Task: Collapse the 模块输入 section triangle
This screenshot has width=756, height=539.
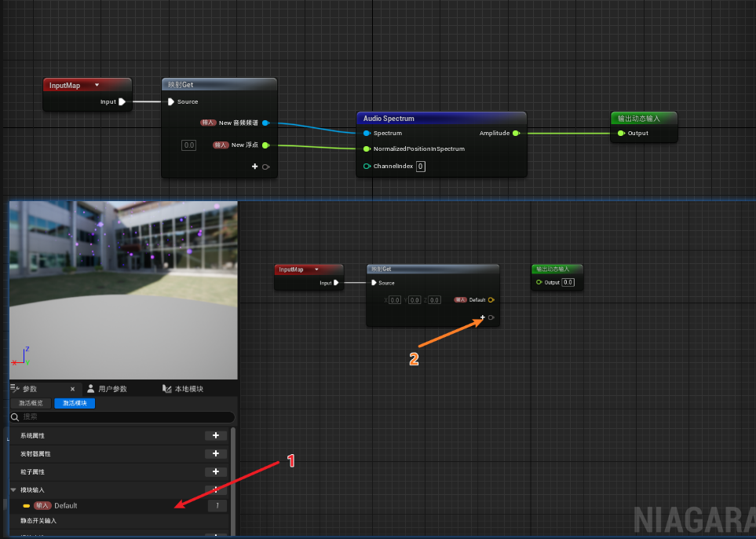Action: click(x=13, y=489)
